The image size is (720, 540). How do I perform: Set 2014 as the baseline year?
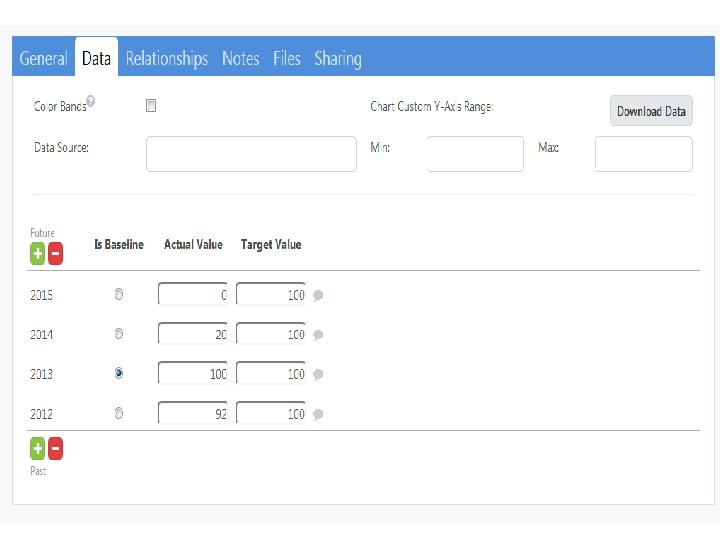[x=119, y=333]
